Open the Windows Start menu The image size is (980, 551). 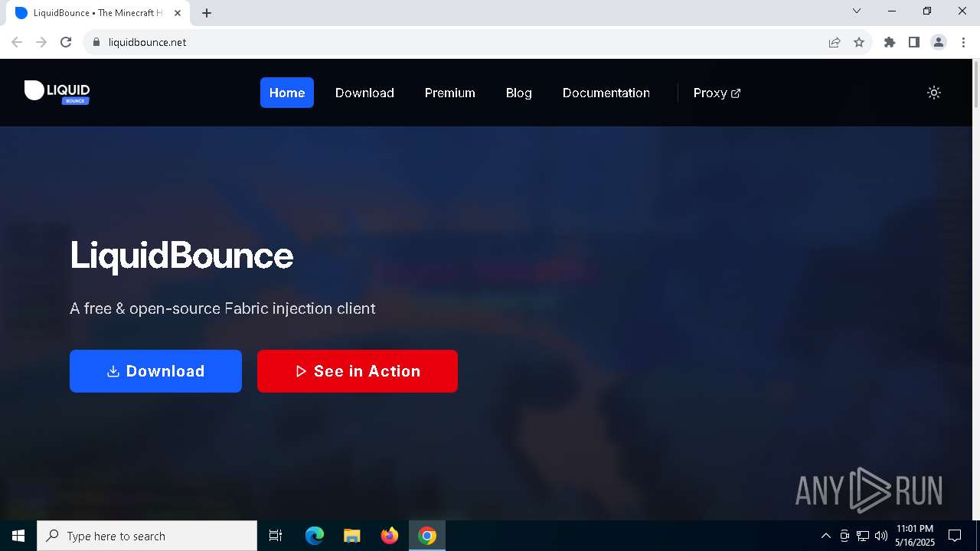click(18, 536)
